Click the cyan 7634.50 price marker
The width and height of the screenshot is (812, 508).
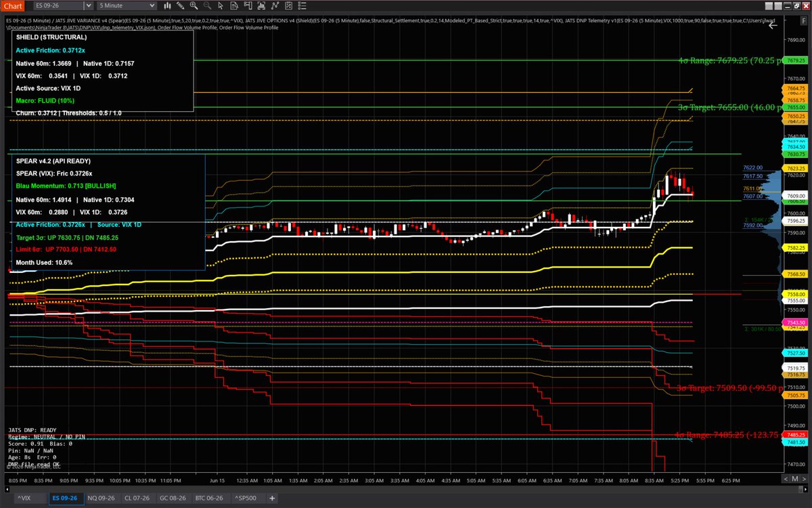click(794, 146)
